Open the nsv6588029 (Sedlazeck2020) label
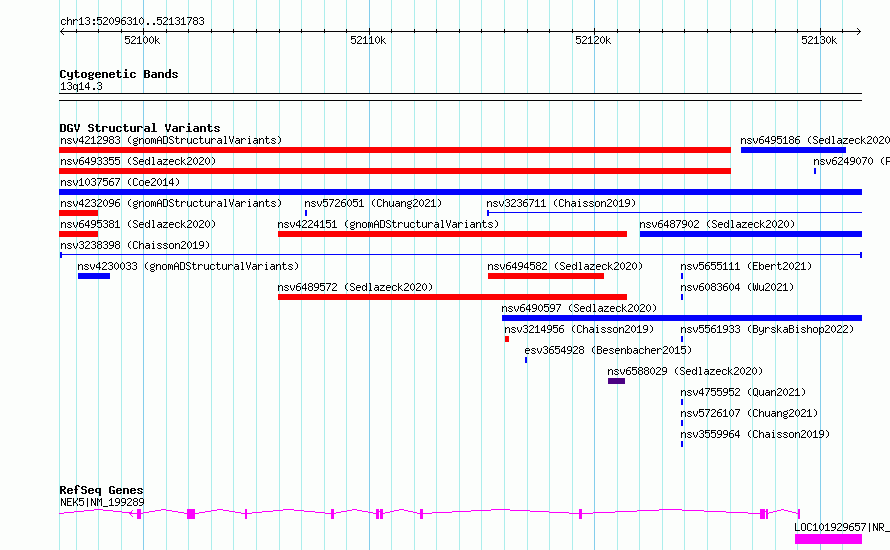The width and height of the screenshot is (890, 550). [685, 371]
